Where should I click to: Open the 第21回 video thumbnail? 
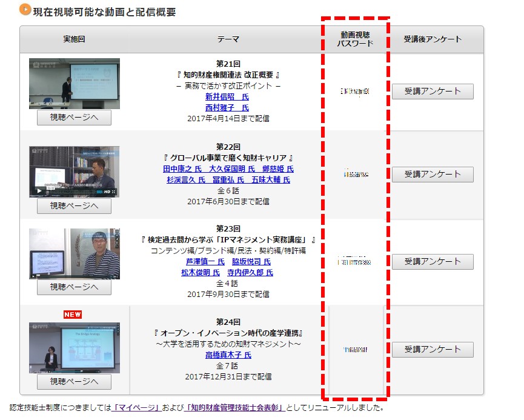click(x=75, y=84)
